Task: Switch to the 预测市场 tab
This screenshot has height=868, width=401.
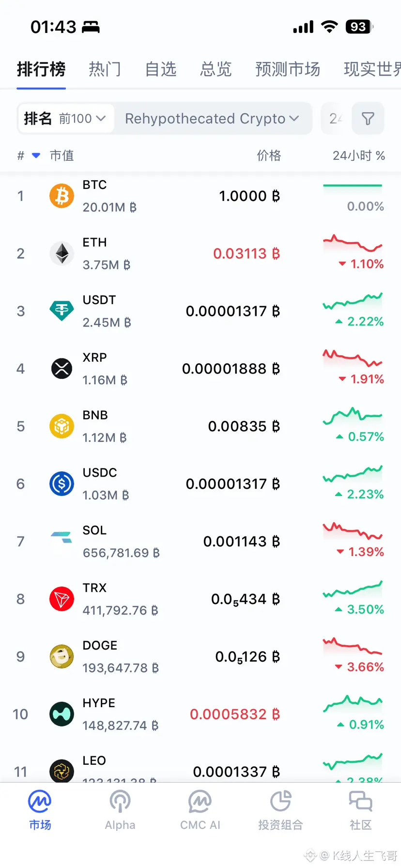Action: pyautogui.click(x=288, y=69)
